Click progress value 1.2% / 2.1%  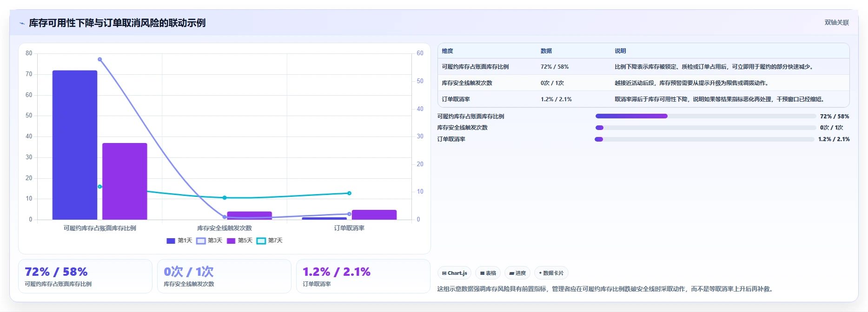[834, 139]
